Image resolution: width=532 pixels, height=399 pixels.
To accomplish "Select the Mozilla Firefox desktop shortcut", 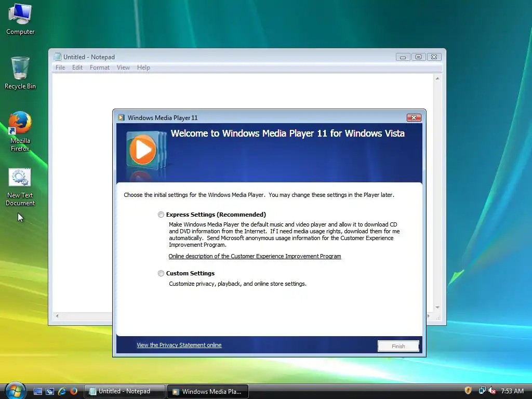I will 20,131.
